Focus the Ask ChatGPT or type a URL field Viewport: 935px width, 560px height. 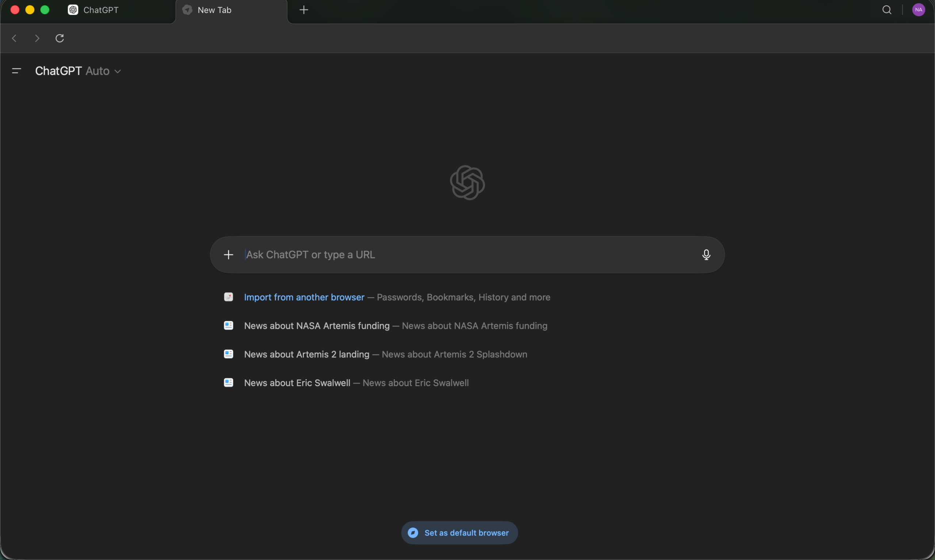(x=415, y=255)
